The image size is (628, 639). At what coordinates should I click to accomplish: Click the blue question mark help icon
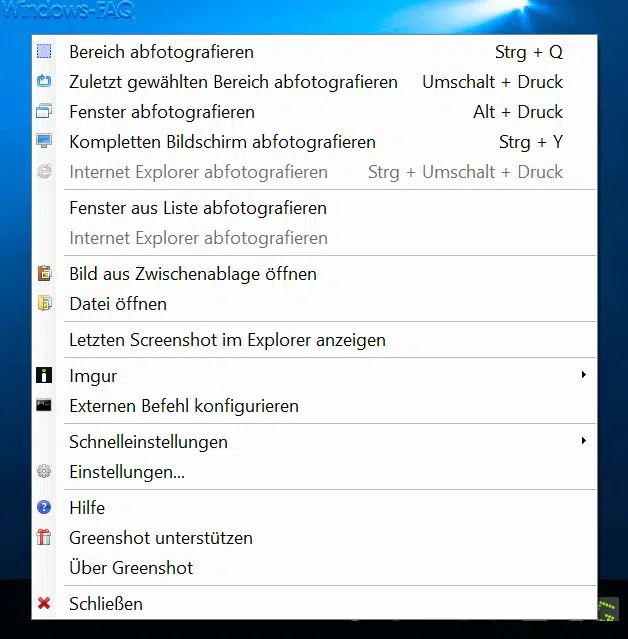click(44, 507)
